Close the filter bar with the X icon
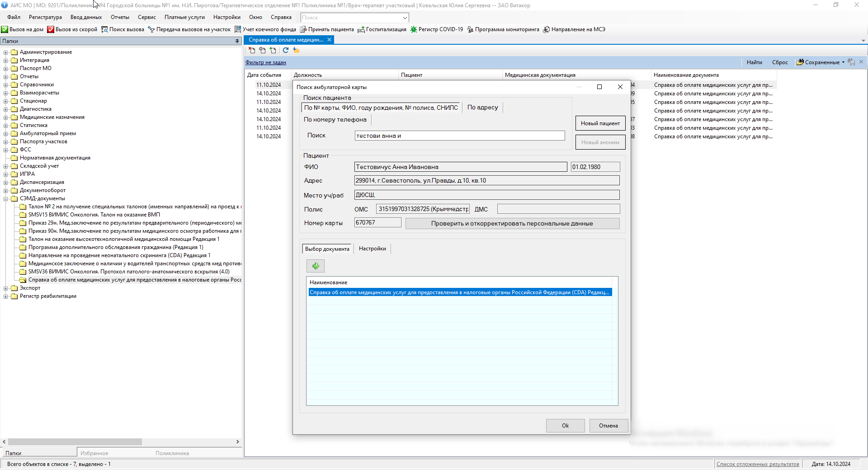The image size is (868, 470). [x=861, y=62]
